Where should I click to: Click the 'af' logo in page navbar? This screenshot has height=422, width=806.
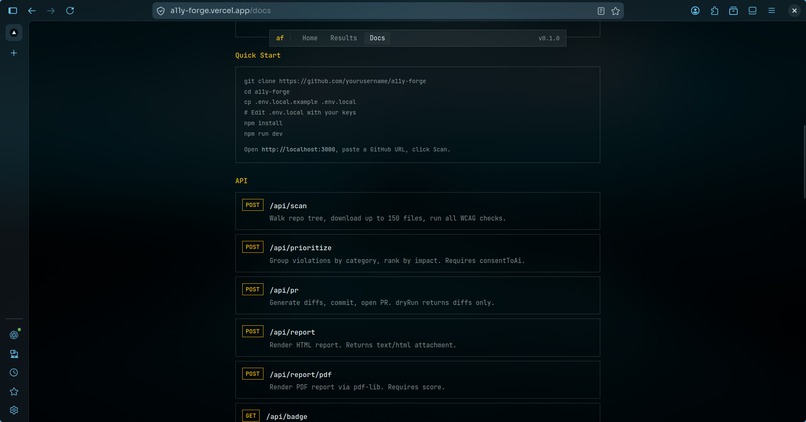(x=280, y=38)
